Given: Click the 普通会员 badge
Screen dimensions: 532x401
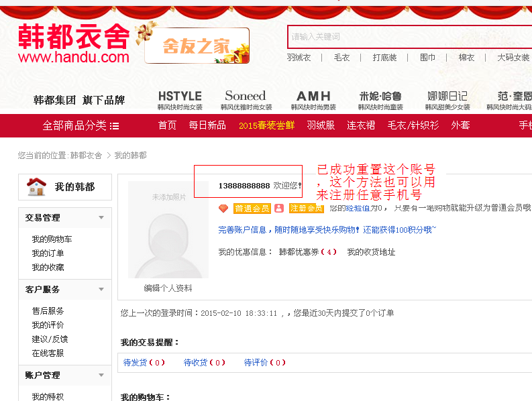Looking at the screenshot, I should (252, 209).
